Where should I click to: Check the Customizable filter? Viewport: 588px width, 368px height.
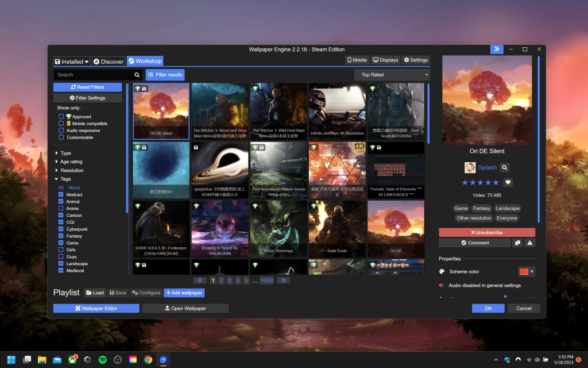[61, 137]
